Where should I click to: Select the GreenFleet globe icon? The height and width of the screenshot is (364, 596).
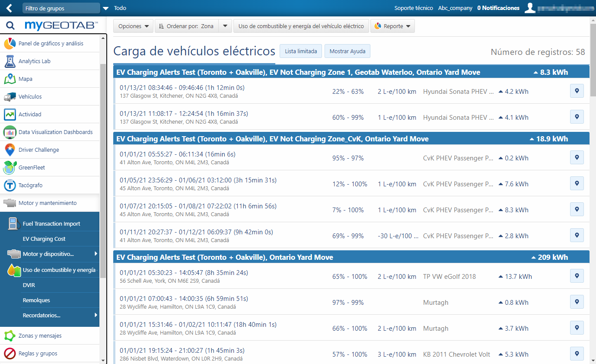[10, 168]
